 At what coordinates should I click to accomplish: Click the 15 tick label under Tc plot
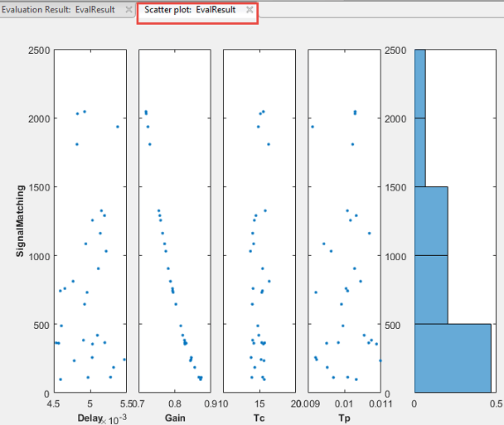259,403
